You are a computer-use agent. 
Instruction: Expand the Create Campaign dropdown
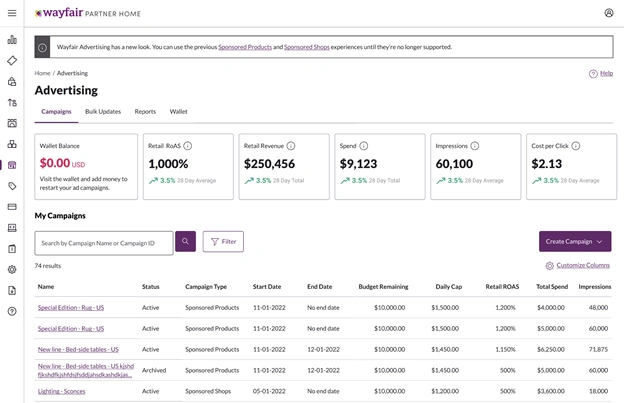pos(575,241)
